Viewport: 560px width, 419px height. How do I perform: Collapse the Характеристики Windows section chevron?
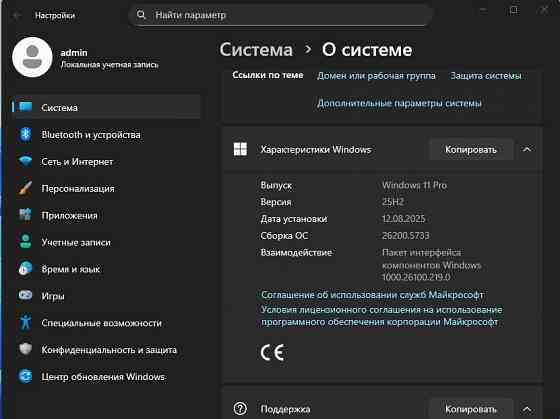click(x=527, y=149)
